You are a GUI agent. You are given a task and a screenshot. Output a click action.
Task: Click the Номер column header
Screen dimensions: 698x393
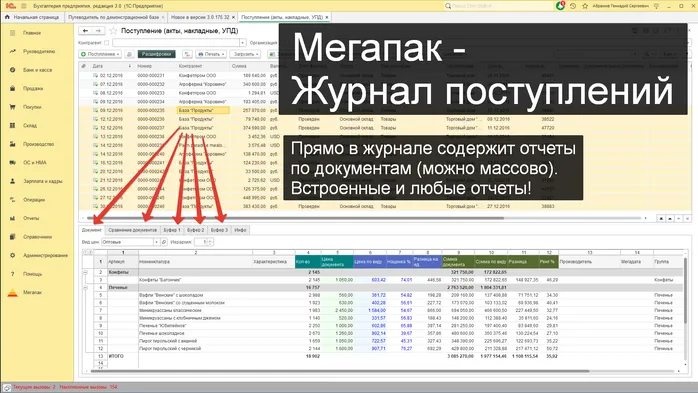point(155,66)
